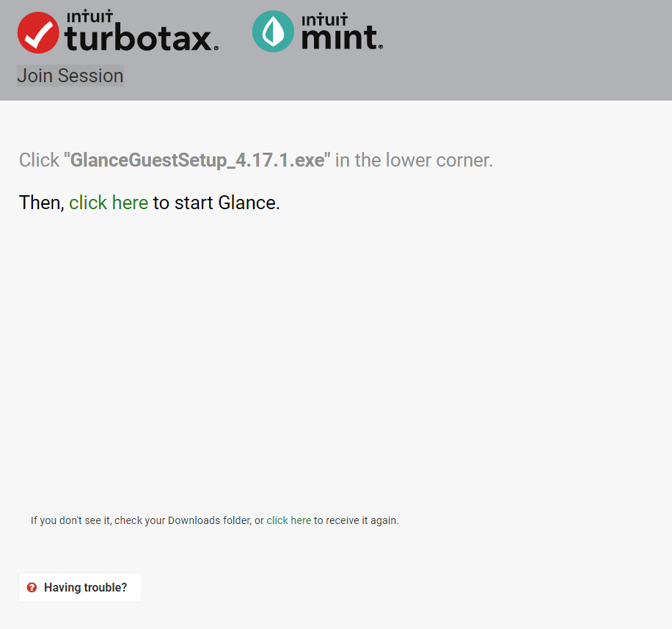The image size is (672, 629).
Task: Click the Intuit Mint logo
Action: click(x=317, y=32)
